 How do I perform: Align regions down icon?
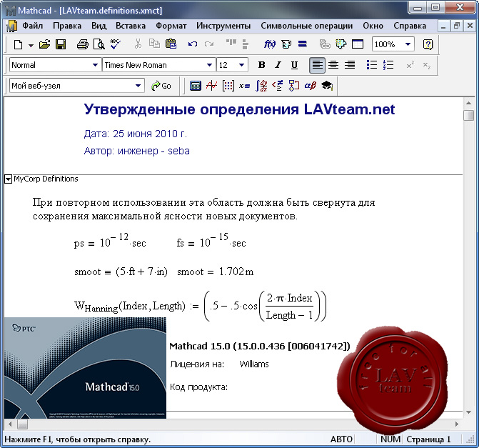pos(245,44)
